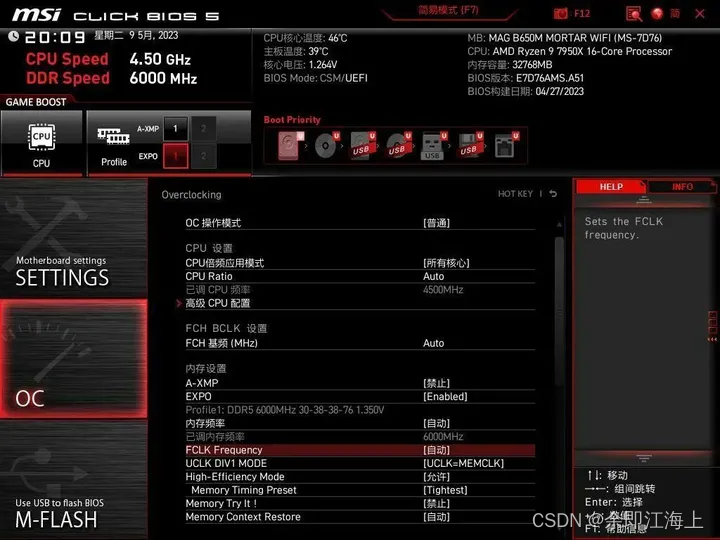Click the CPU核心温度 46°C reading
Image resolution: width=720 pixels, height=540 pixels.
point(305,38)
